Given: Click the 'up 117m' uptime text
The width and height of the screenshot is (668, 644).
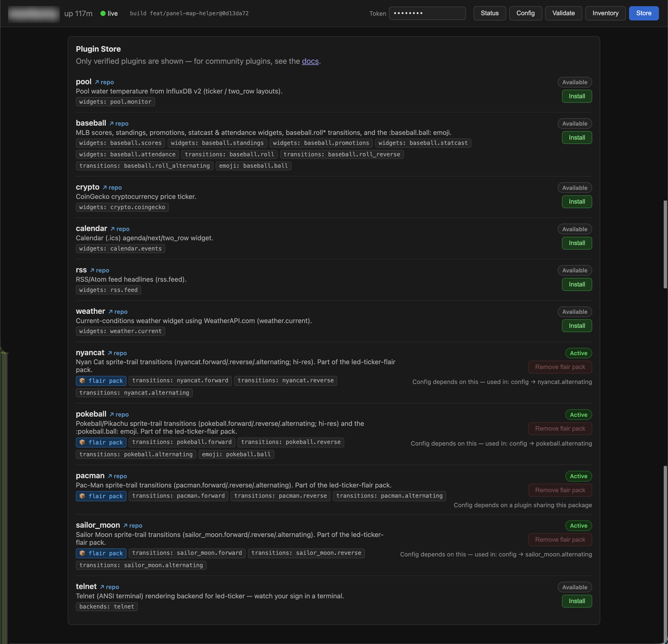Looking at the screenshot, I should pos(78,13).
